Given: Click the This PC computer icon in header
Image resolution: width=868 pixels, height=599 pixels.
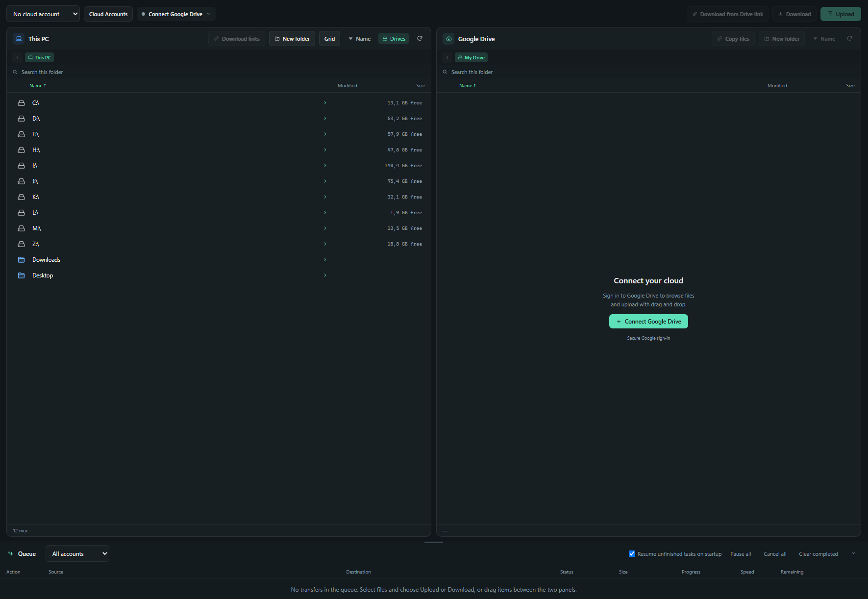Looking at the screenshot, I should coord(19,39).
